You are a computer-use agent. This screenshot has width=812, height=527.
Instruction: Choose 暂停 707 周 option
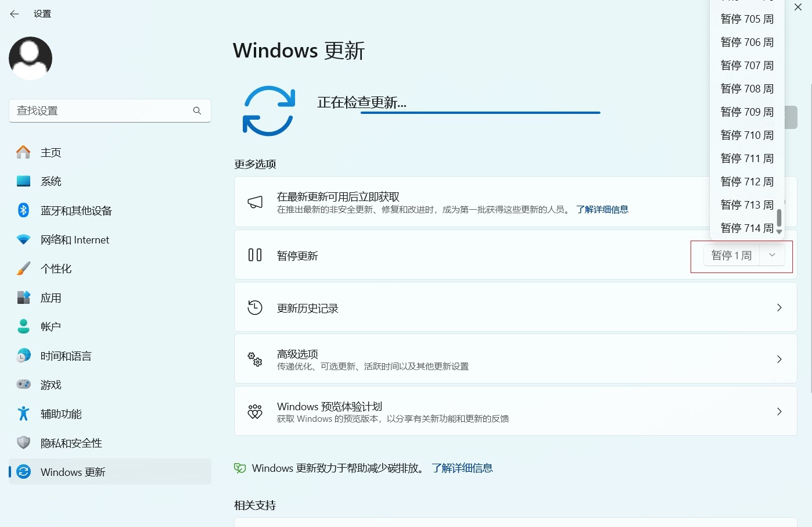point(747,66)
